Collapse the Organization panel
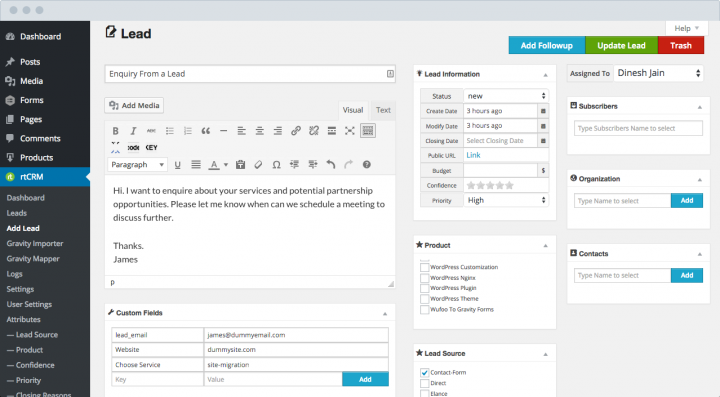This screenshot has height=397, width=720. point(700,179)
